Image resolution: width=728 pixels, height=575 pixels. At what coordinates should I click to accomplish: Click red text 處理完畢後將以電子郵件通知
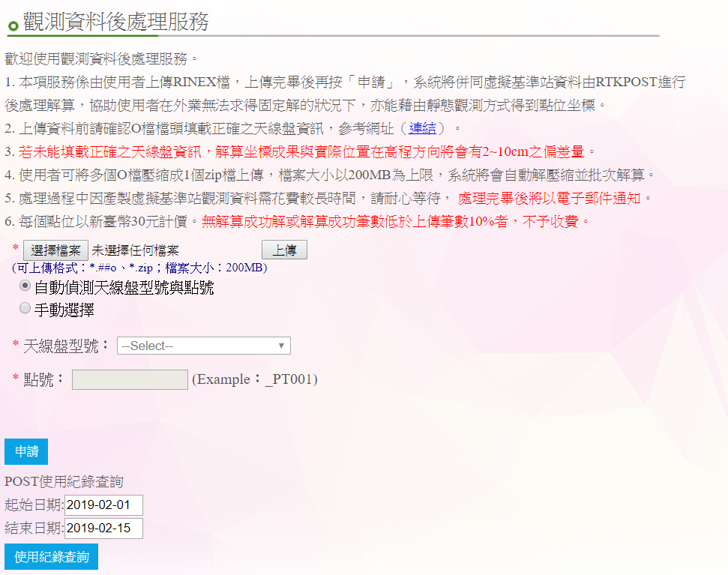550,199
